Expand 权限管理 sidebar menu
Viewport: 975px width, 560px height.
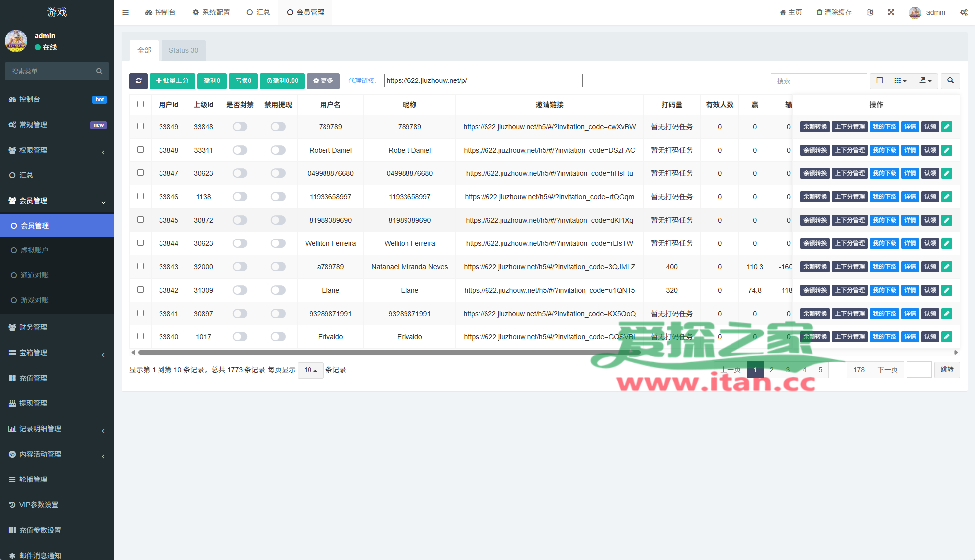tap(57, 150)
